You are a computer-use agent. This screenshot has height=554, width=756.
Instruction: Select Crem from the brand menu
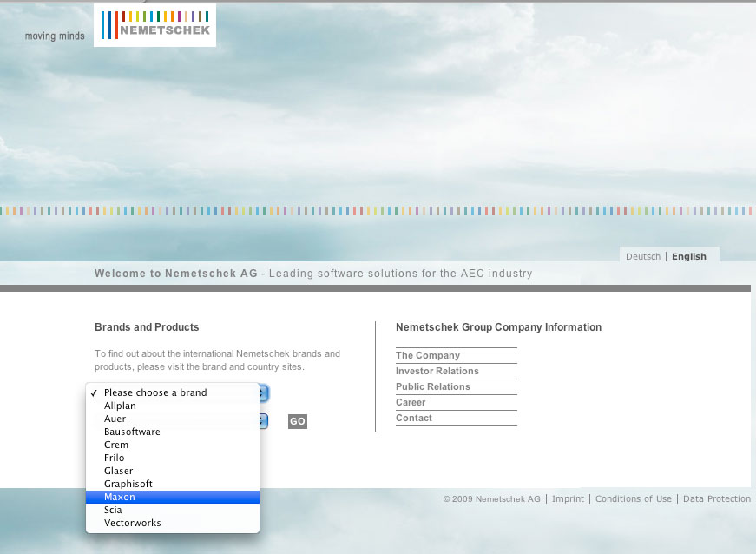173,445
